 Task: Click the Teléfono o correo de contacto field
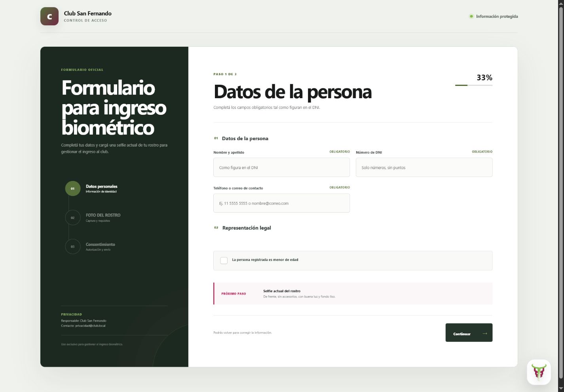[281, 203]
